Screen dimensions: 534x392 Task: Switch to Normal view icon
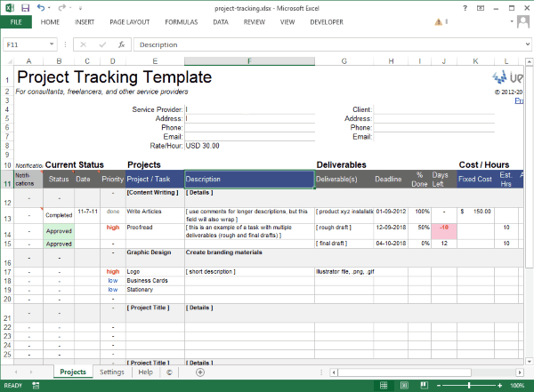[x=384, y=386]
